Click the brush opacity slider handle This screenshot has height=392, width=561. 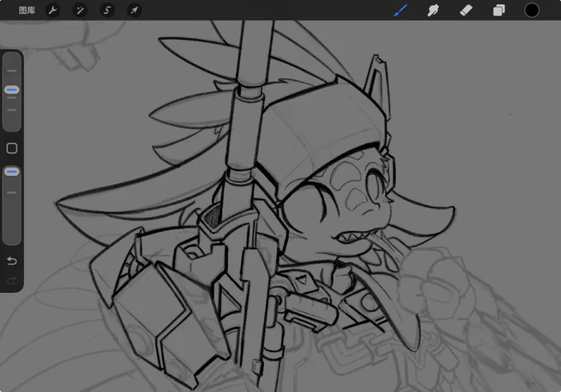pos(12,172)
